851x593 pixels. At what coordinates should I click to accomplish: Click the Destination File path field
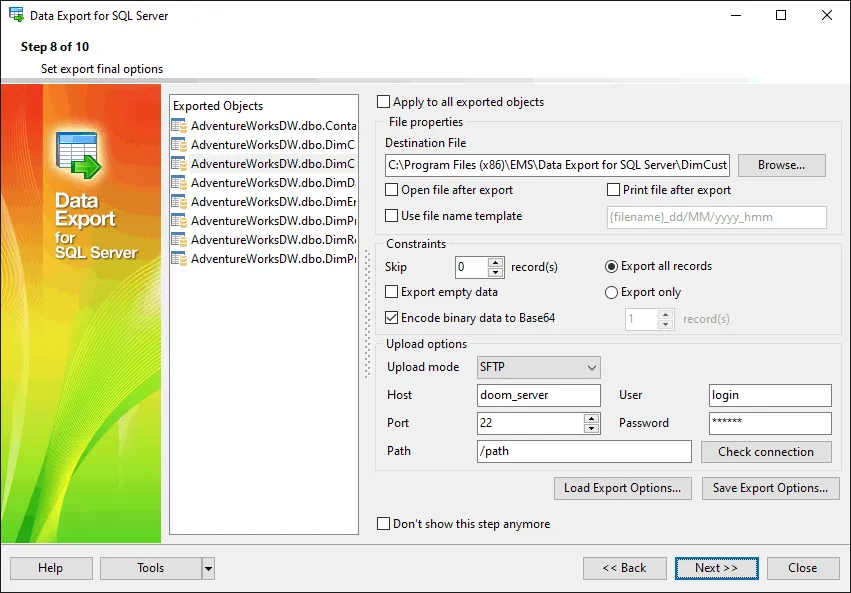[557, 165]
